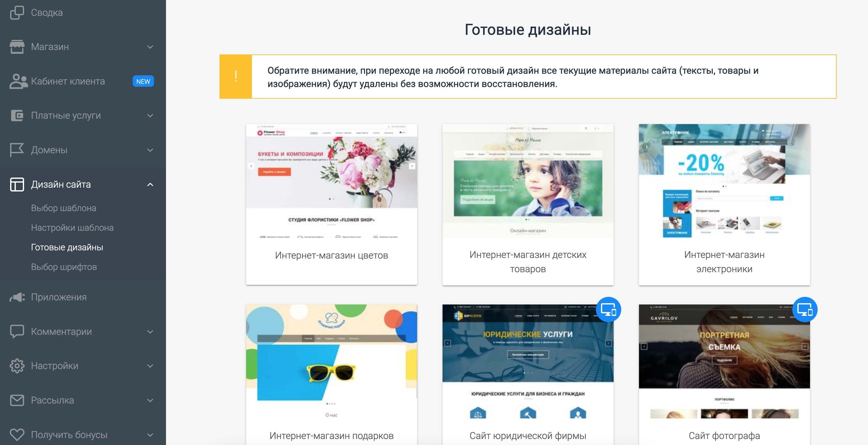Select the children's goods store thumbnail
Screen dimensions: 868x445
pos(528,181)
